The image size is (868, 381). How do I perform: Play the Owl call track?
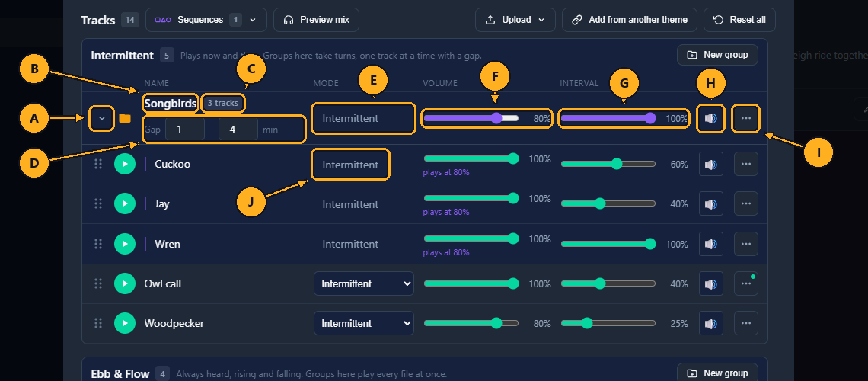(125, 283)
